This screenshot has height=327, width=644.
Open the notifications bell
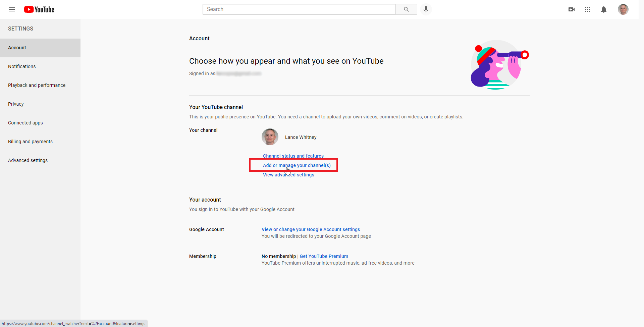click(604, 9)
